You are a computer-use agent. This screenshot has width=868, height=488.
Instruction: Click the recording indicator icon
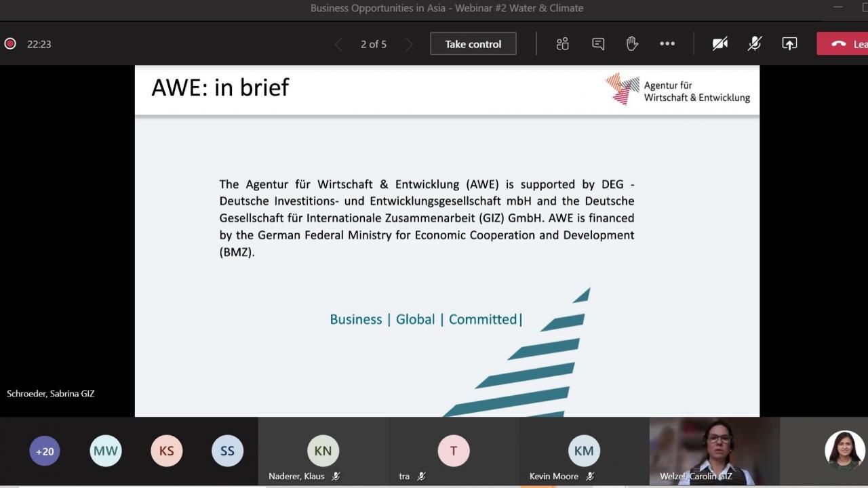tap(10, 44)
